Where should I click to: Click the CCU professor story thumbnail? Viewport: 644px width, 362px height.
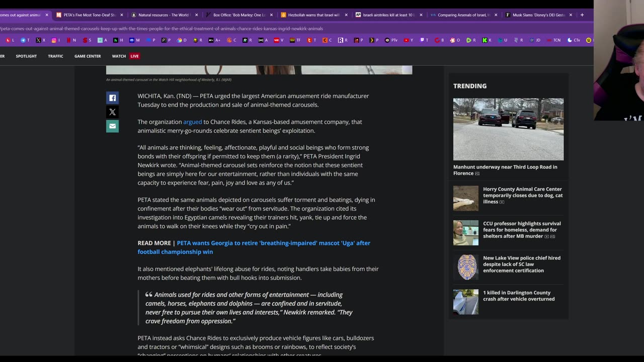click(466, 233)
